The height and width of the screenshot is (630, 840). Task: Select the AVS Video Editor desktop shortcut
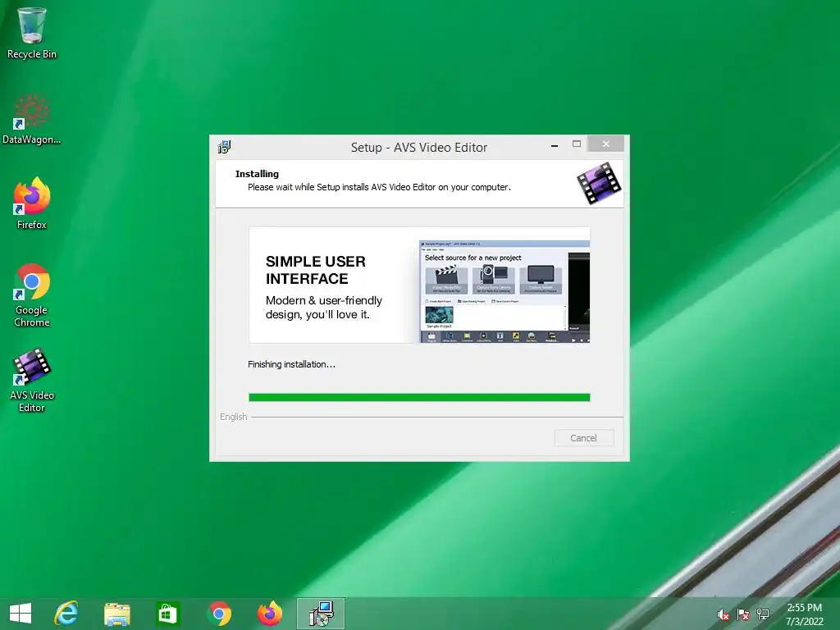coord(32,380)
